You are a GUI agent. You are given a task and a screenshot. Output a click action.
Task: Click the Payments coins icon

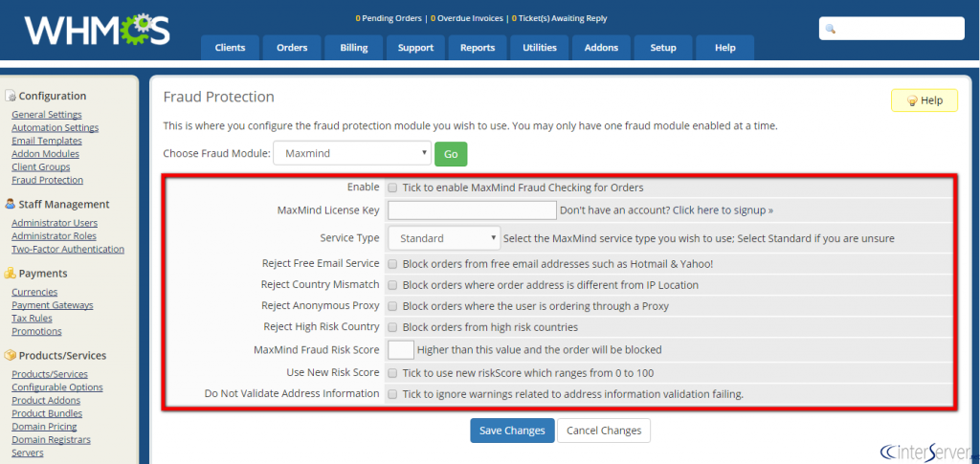tap(10, 274)
